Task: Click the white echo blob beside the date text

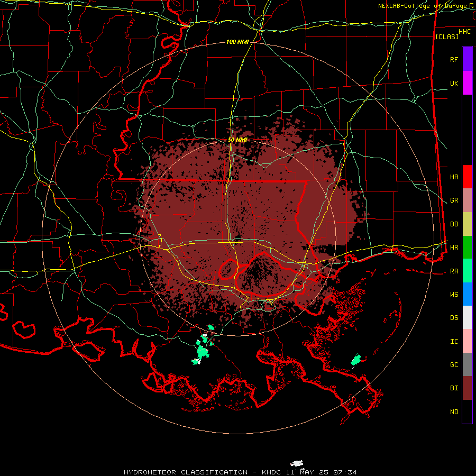Action: (x=297, y=463)
